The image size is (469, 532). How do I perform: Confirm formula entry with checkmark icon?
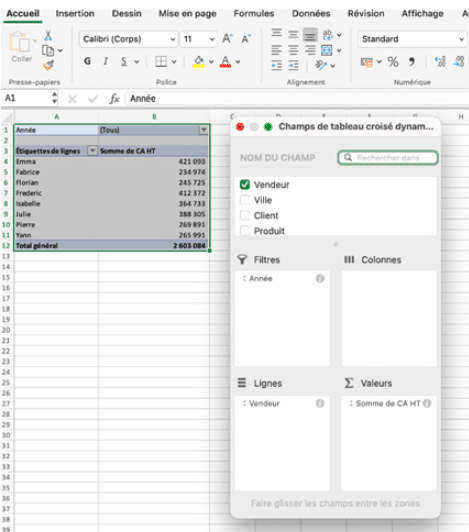93,99
